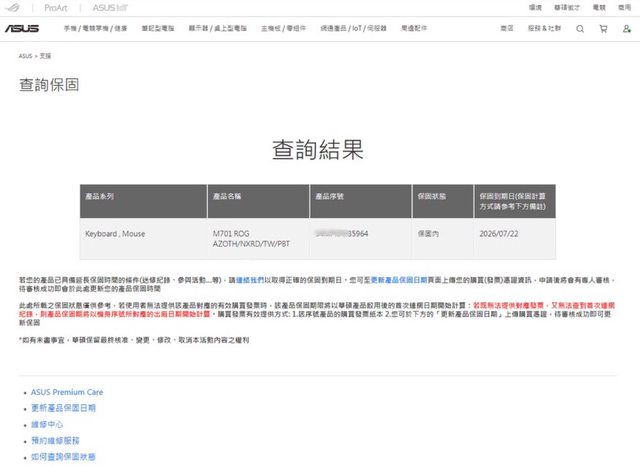Click the search magnifier icon
The height and width of the screenshot is (466, 640).
pos(580,29)
